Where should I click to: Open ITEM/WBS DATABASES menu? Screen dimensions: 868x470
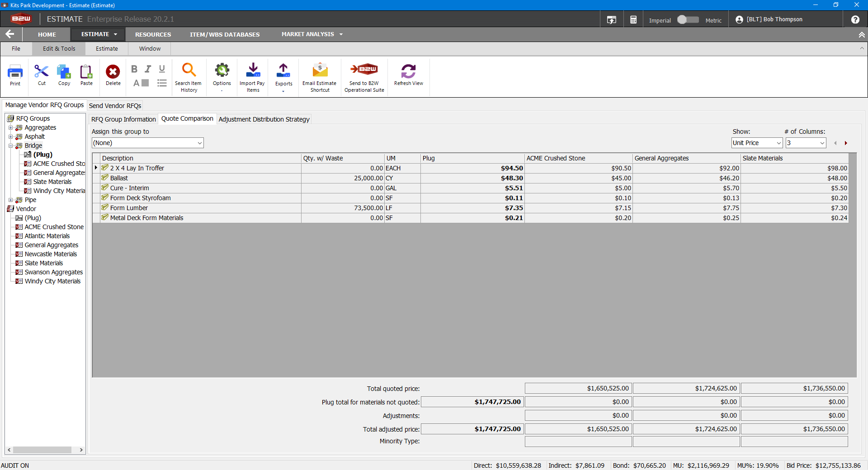tap(225, 34)
